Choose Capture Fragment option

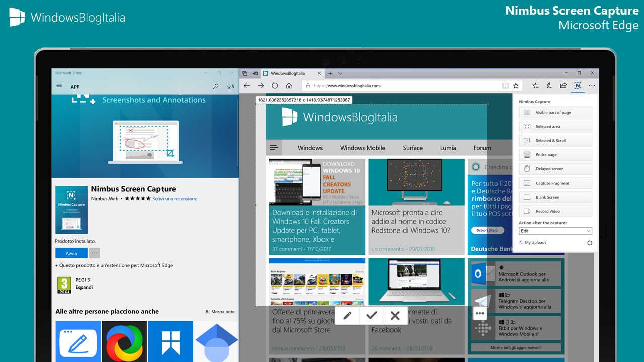[x=555, y=183]
